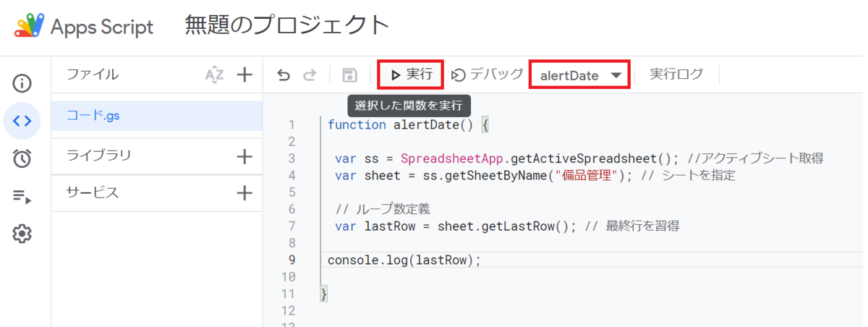
Task: Place cursor on function alertDate() line
Action: [x=409, y=124]
